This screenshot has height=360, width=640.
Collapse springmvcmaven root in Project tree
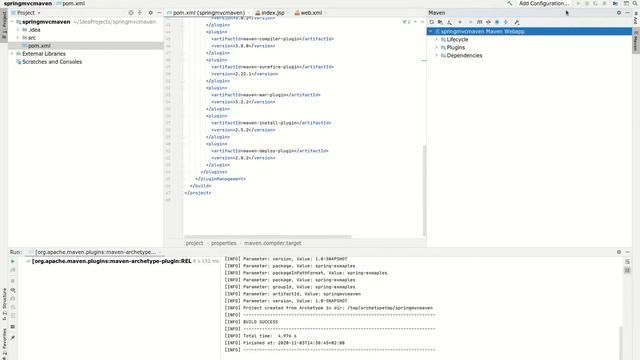point(12,22)
